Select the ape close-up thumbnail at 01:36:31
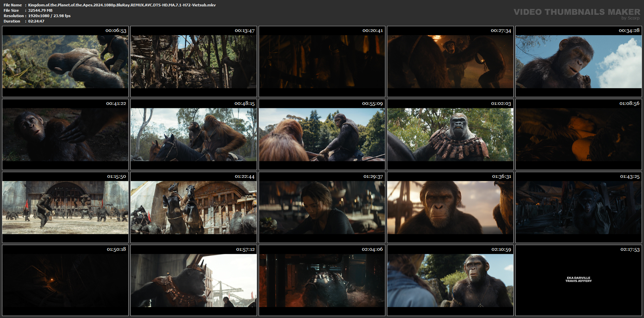 [450, 207]
